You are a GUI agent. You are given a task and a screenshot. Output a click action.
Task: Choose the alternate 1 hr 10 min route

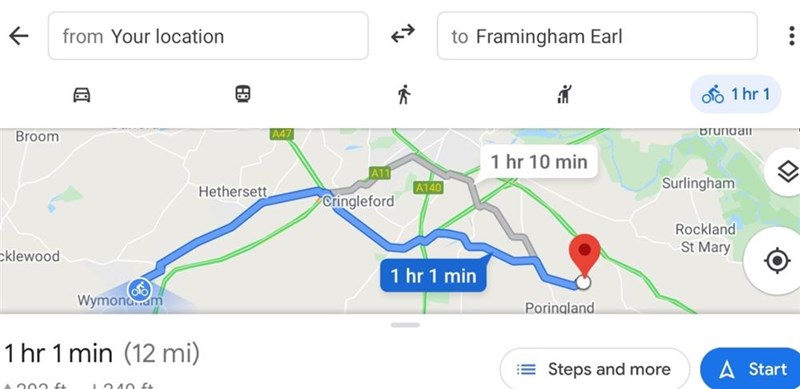[539, 162]
